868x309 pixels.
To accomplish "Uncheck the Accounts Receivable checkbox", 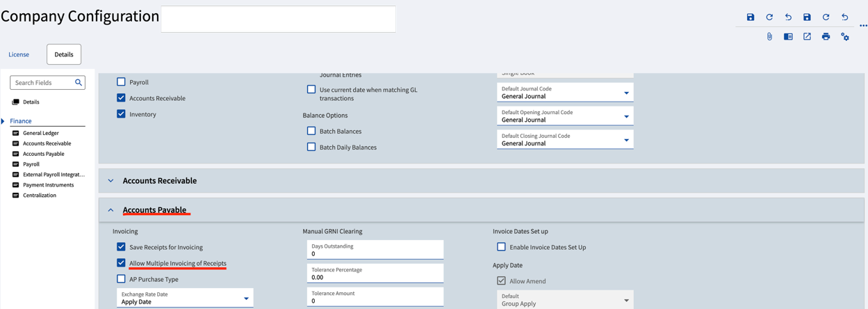I will point(121,98).
